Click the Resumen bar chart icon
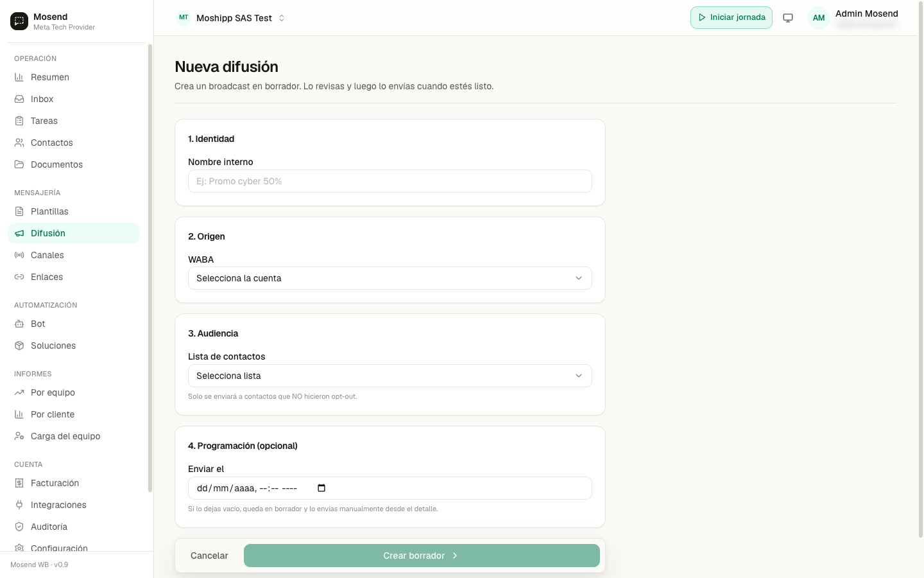924x578 pixels. pos(19,77)
